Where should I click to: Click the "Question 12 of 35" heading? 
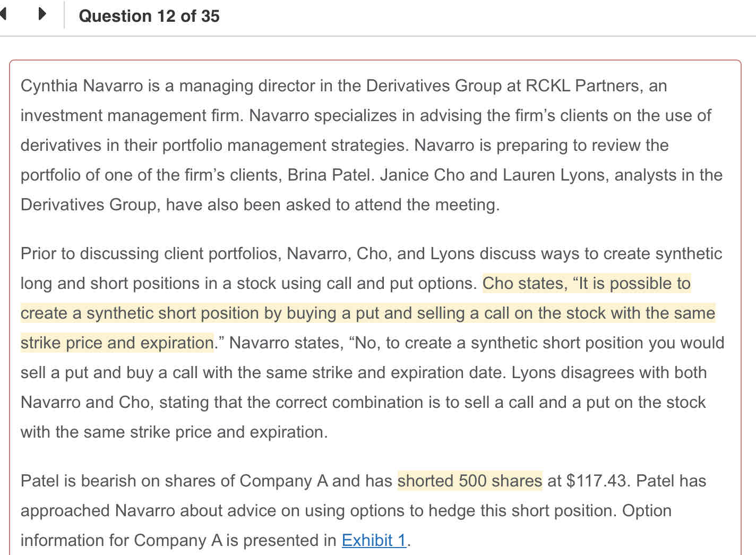pos(149,16)
